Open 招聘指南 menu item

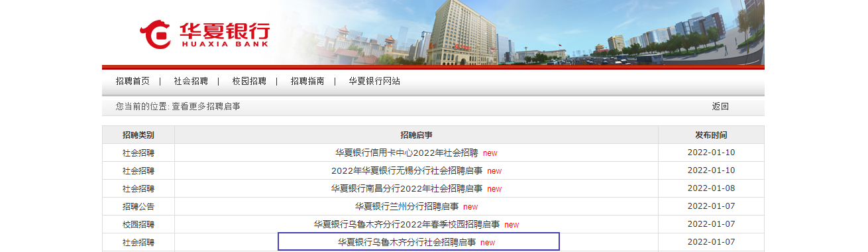click(x=307, y=81)
